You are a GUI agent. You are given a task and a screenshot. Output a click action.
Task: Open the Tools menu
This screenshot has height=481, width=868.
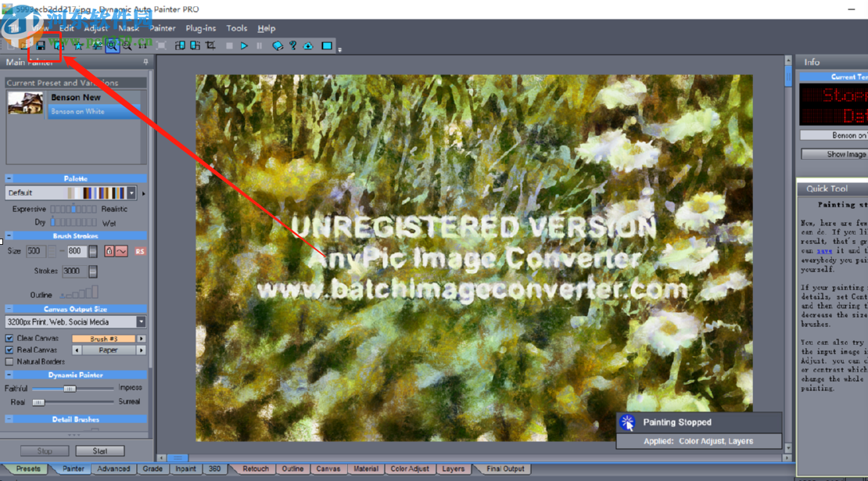click(236, 28)
